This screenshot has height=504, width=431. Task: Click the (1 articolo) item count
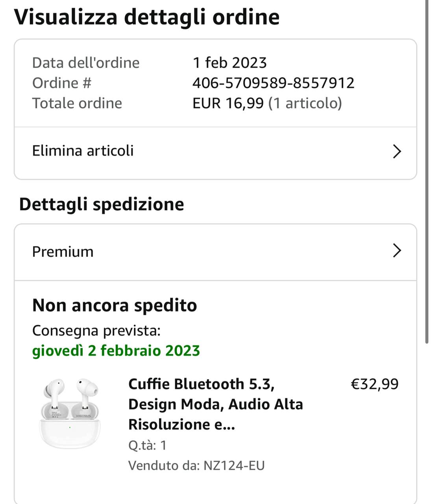pos(305,103)
